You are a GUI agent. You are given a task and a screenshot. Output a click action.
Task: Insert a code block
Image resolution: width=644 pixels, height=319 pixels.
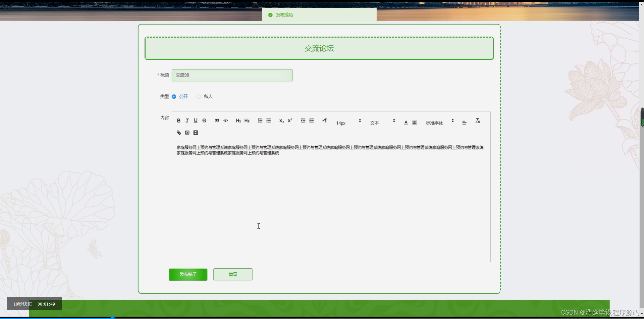click(226, 121)
